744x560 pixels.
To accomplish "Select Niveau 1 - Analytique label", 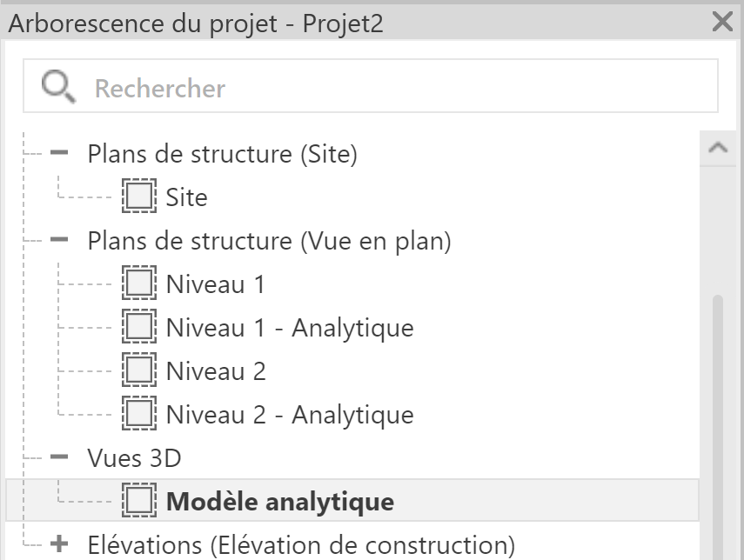I will (x=290, y=328).
